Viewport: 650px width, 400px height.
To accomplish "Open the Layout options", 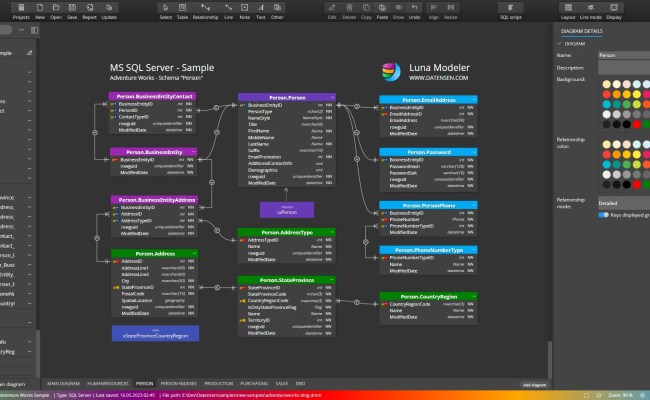I will point(568,11).
